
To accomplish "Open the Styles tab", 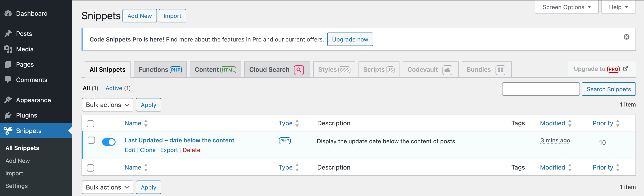I will coord(334,70).
